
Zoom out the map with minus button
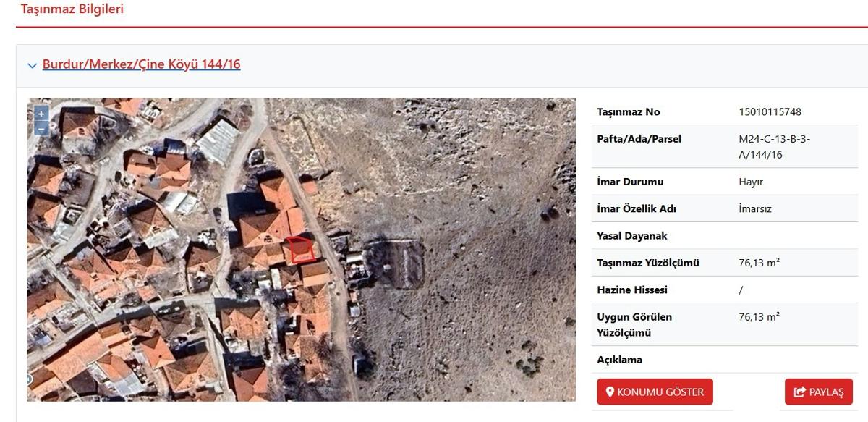pos(41,128)
